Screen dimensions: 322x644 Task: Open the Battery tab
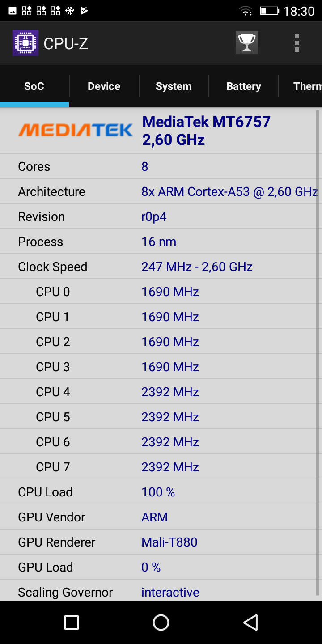[x=243, y=86]
